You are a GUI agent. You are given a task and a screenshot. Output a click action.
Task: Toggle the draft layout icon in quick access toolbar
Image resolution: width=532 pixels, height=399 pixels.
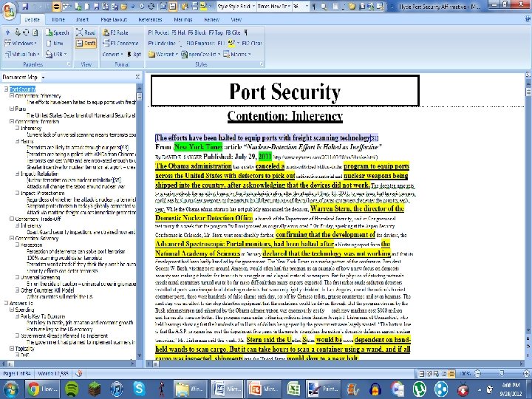click(172, 6)
